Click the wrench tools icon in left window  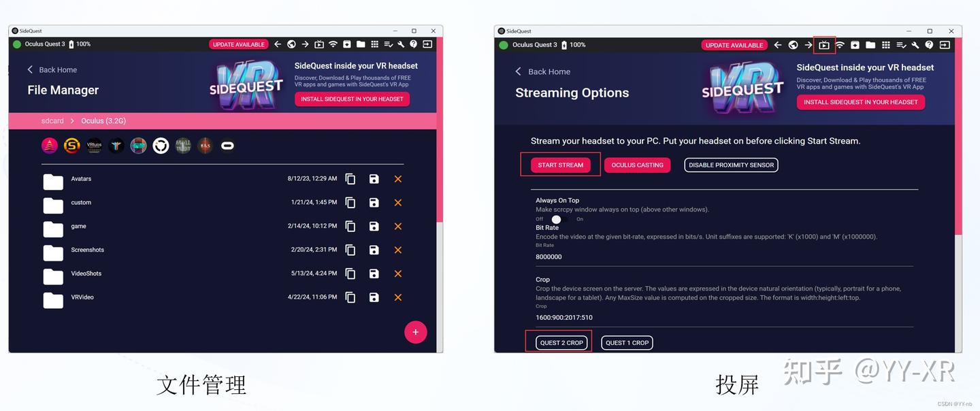(401, 44)
